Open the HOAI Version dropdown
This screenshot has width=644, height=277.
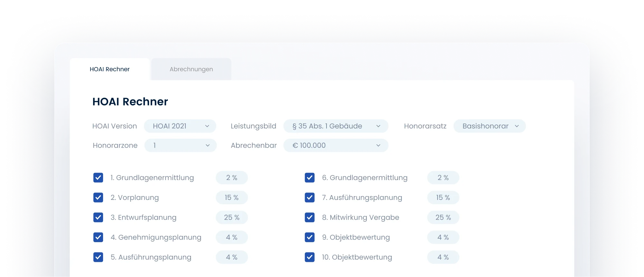pos(180,126)
